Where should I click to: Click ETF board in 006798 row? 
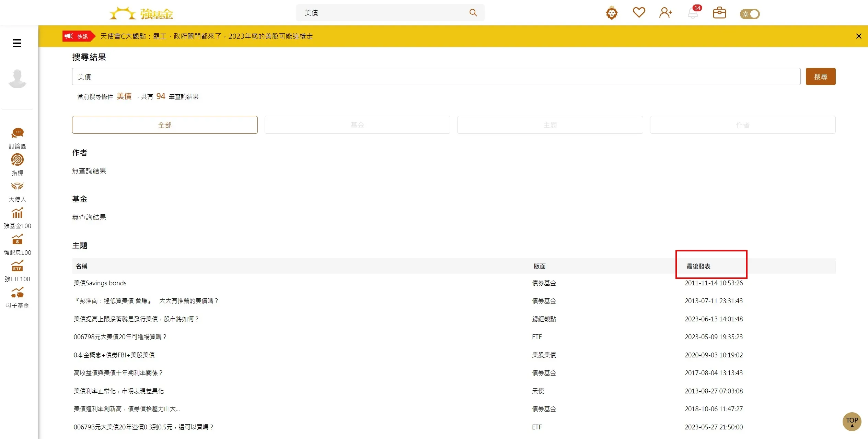click(537, 337)
